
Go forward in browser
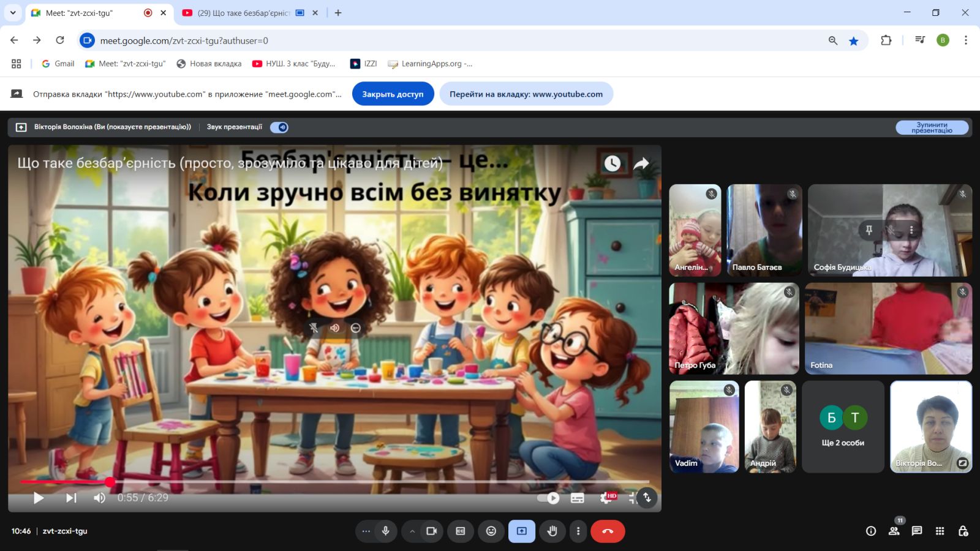(x=37, y=40)
